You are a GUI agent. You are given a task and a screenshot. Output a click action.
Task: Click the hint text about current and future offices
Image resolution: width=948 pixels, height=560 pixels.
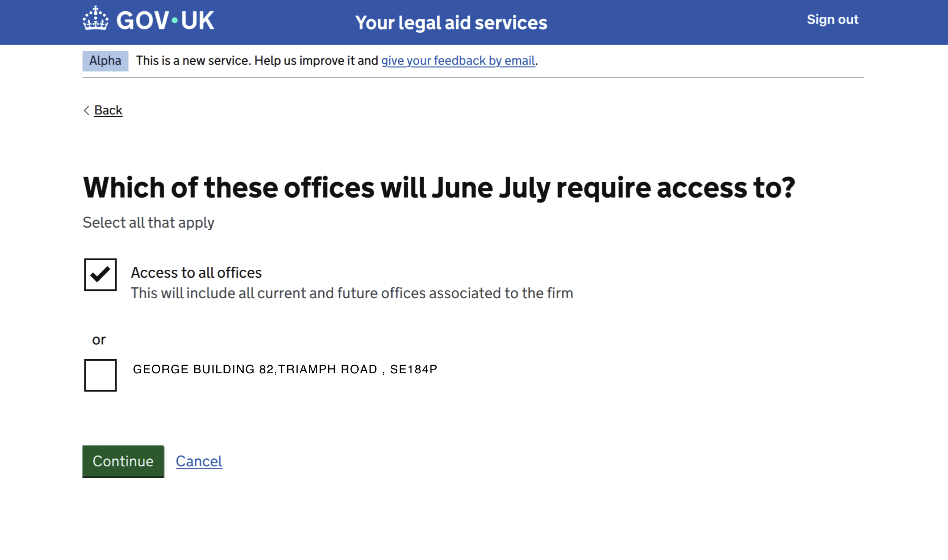click(352, 293)
